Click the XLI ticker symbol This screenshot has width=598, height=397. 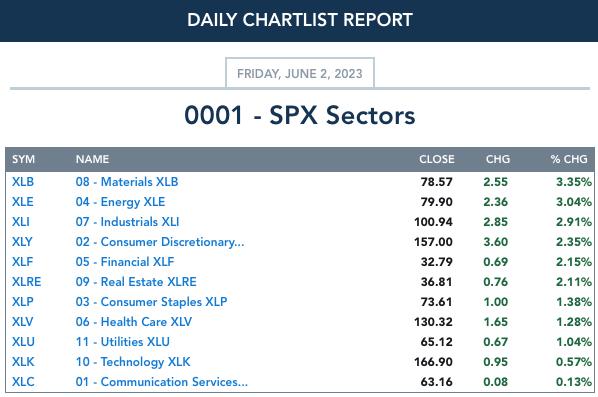(x=21, y=222)
